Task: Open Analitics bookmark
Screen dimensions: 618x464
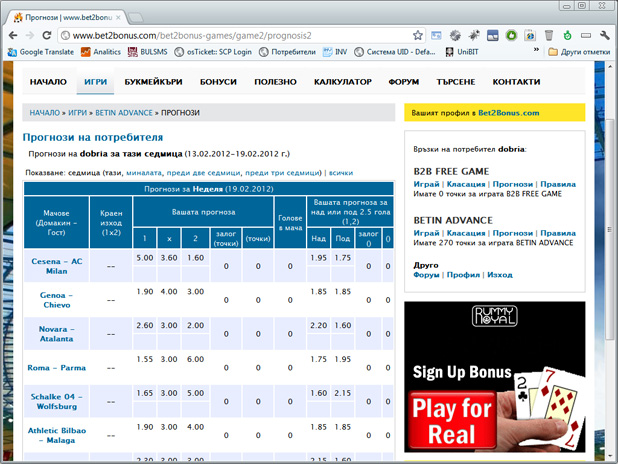Action: pyautogui.click(x=101, y=52)
